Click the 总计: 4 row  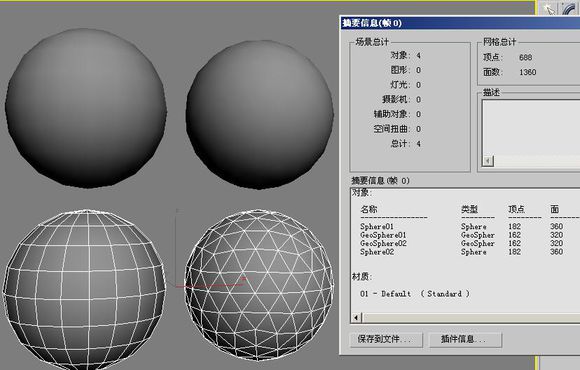[x=406, y=143]
